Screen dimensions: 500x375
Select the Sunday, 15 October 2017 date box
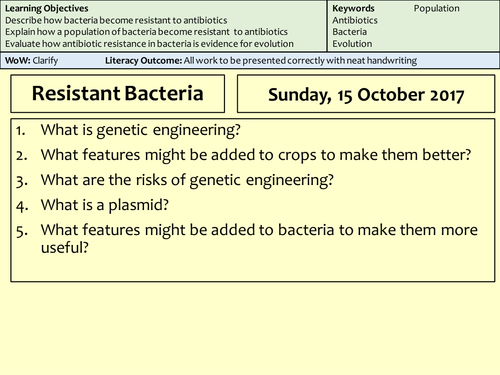[x=366, y=94]
